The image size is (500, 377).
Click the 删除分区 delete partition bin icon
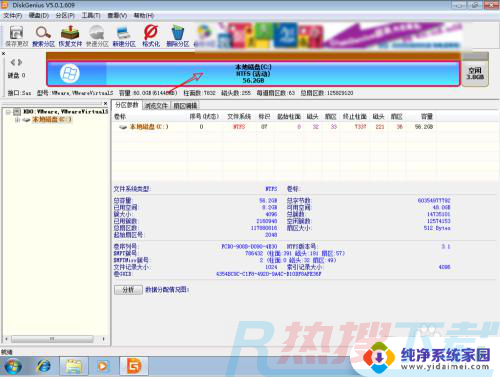tap(178, 36)
